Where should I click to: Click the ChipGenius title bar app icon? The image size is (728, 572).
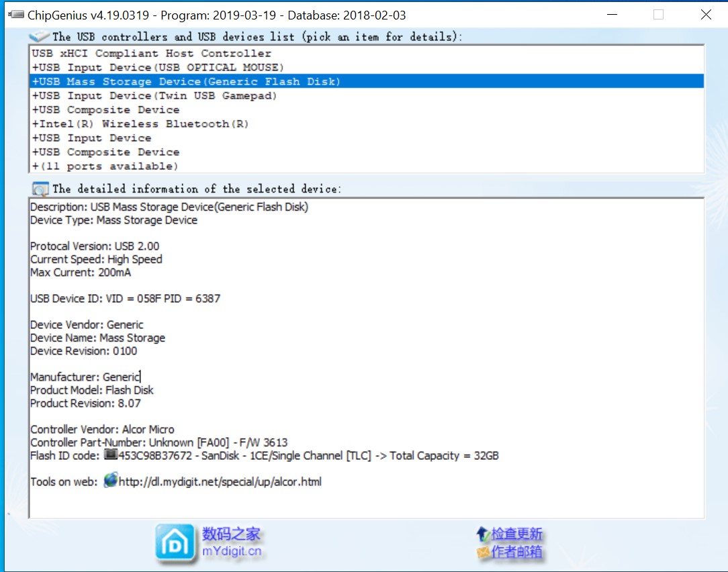coord(16,15)
